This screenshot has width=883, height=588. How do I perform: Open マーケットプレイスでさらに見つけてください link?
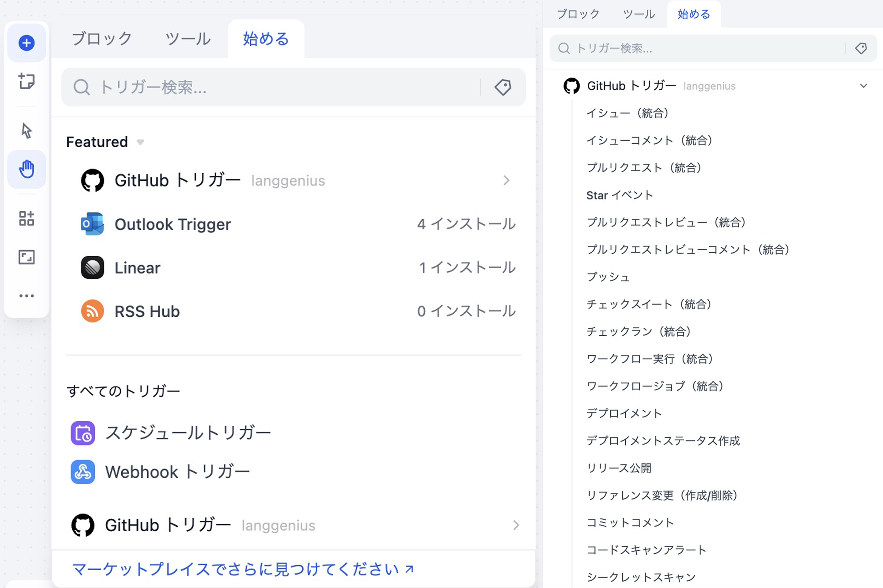pos(242,569)
